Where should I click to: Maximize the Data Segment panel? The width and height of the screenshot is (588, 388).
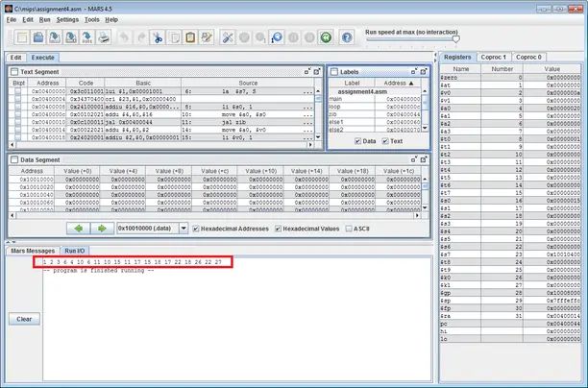[x=424, y=159]
